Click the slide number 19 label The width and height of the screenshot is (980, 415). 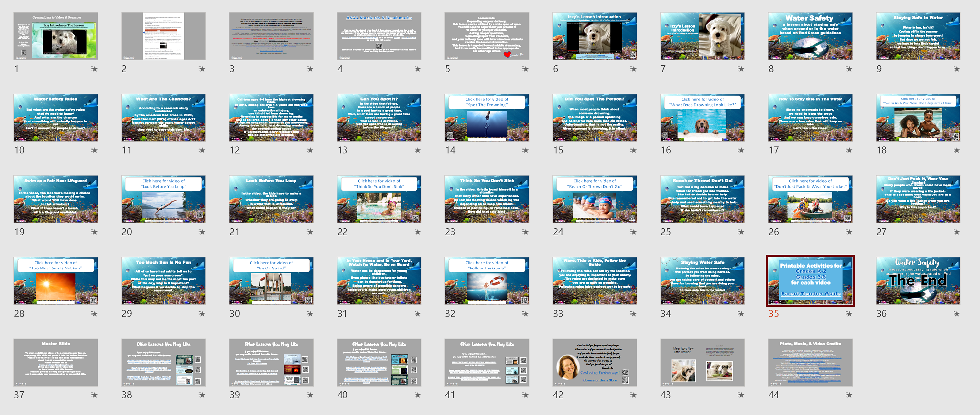click(19, 232)
